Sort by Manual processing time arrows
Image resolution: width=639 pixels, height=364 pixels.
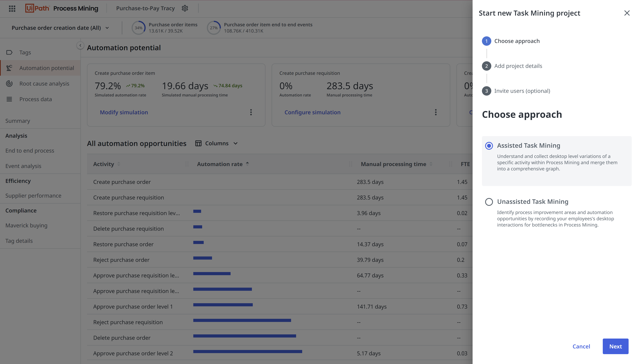click(x=431, y=164)
